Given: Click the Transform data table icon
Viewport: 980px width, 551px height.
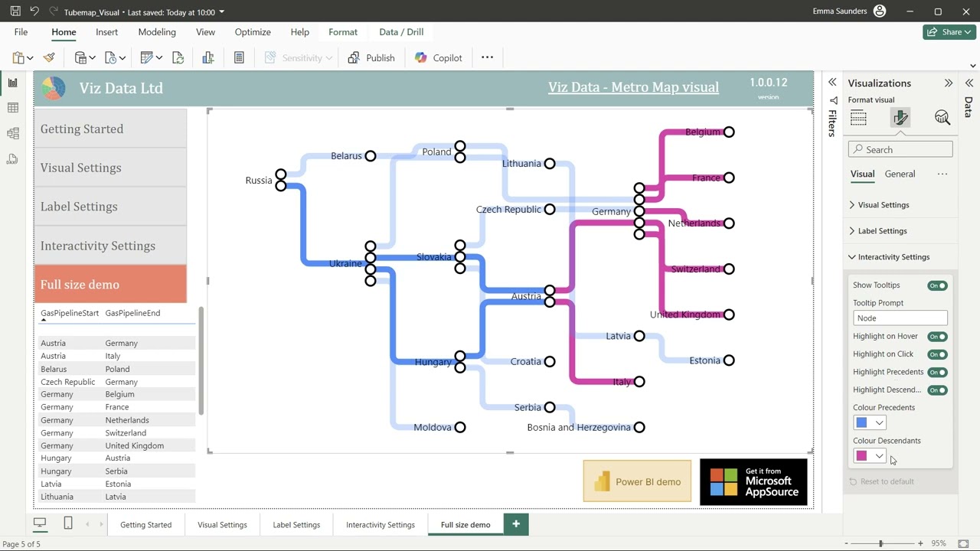Looking at the screenshot, I should point(147,57).
